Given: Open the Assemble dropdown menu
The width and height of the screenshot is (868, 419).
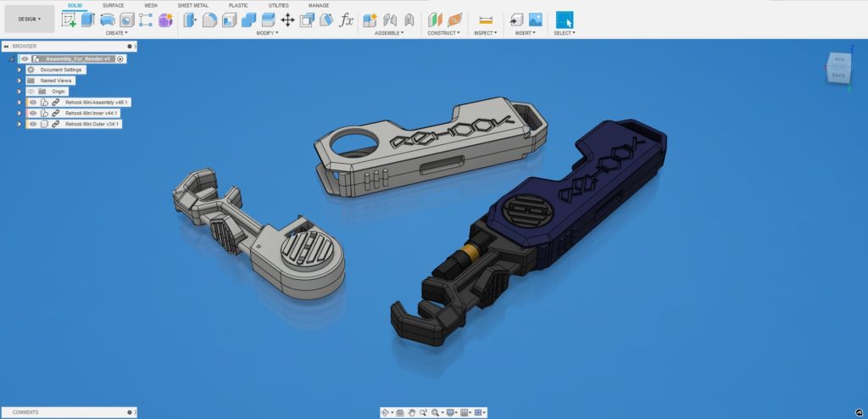Looking at the screenshot, I should (x=389, y=33).
